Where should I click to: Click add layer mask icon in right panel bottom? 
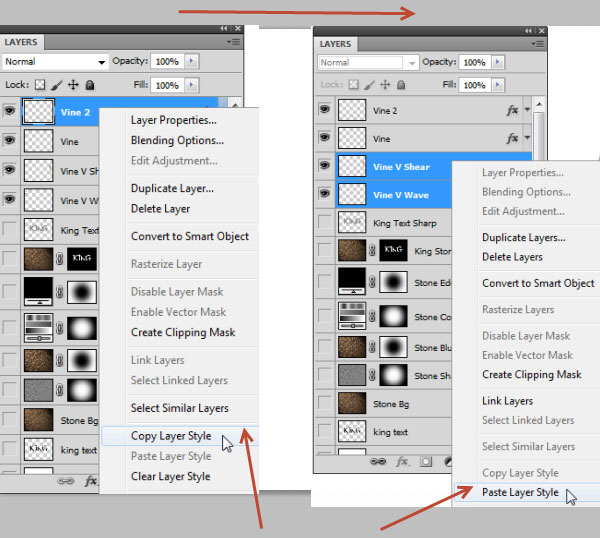[x=426, y=462]
